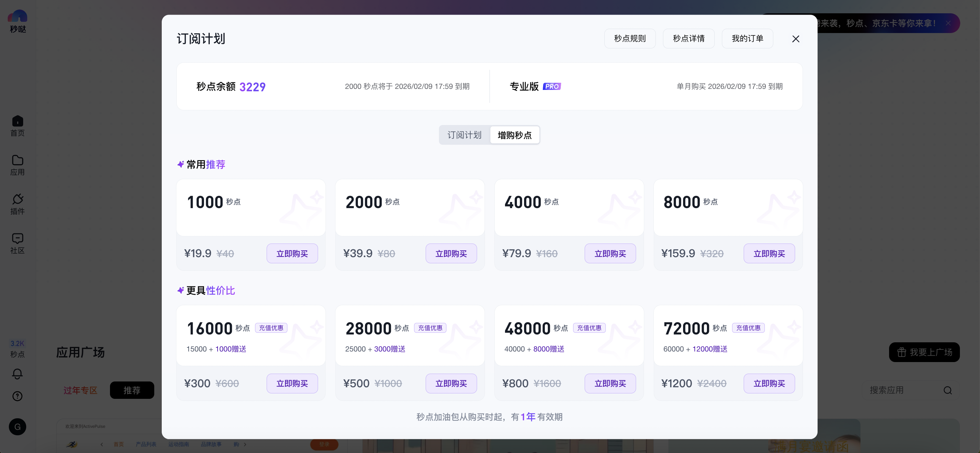Purchase the 16000 秒点 package
Viewport: 980px width, 453px height.
tap(292, 383)
